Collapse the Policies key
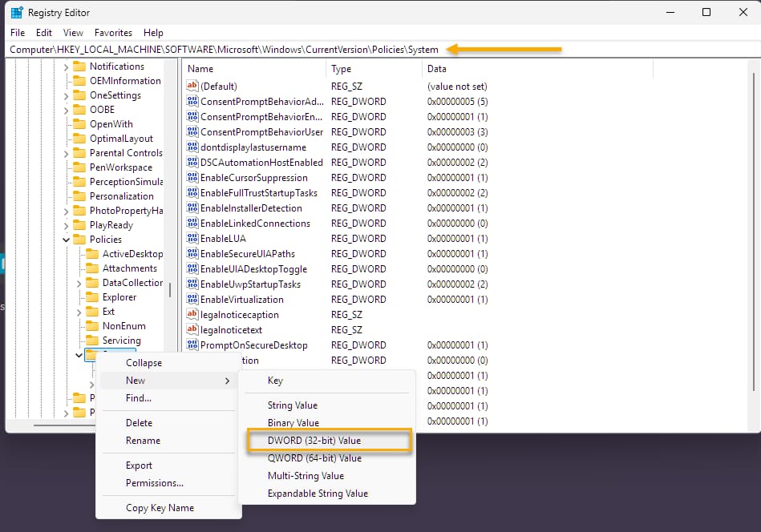 click(x=67, y=240)
